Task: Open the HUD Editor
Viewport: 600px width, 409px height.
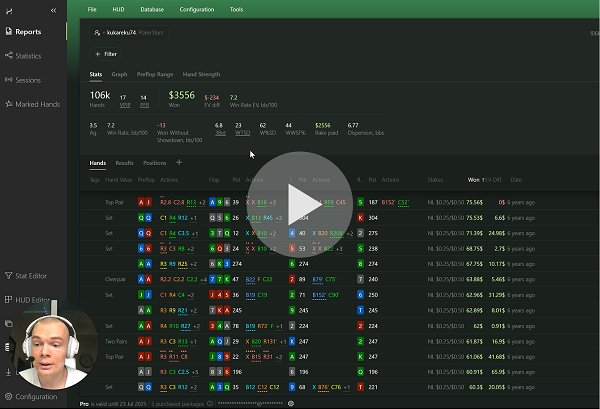Action: point(32,300)
